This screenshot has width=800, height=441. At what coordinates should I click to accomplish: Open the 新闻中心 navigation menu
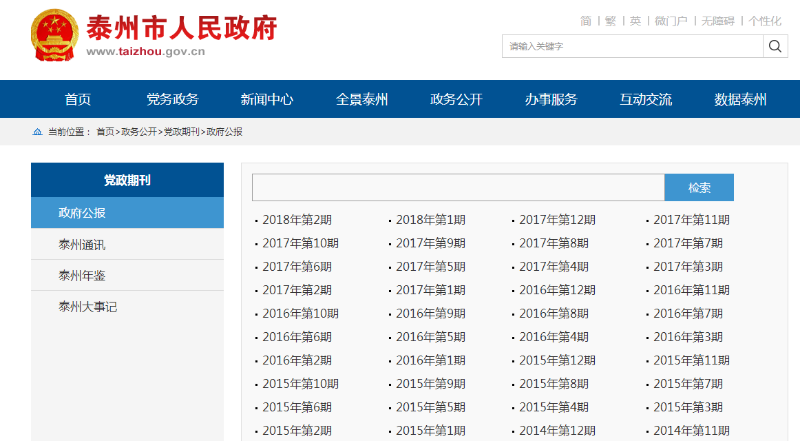[x=266, y=99]
